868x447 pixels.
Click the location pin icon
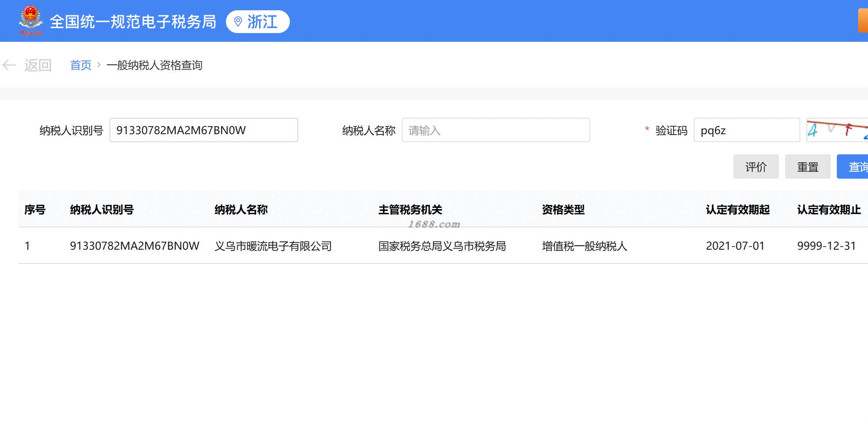tap(238, 22)
